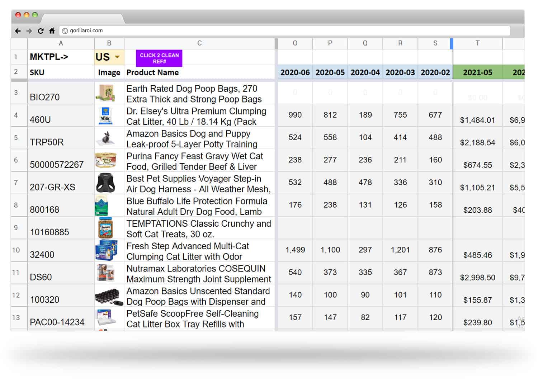The width and height of the screenshot is (538, 392).
Task: Select the cell containing 1,499
Action: 294,250
